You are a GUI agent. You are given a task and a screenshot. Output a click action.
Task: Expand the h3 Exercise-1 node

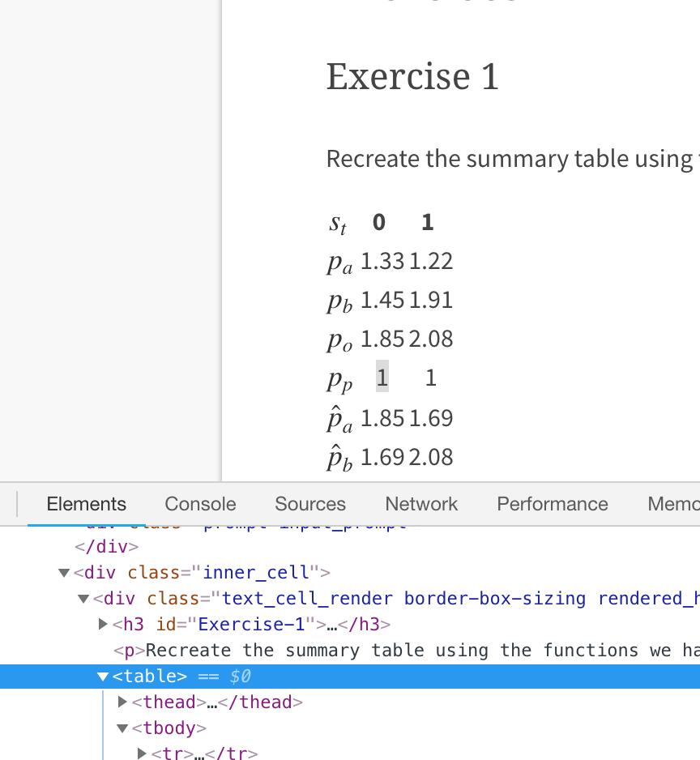(x=102, y=624)
